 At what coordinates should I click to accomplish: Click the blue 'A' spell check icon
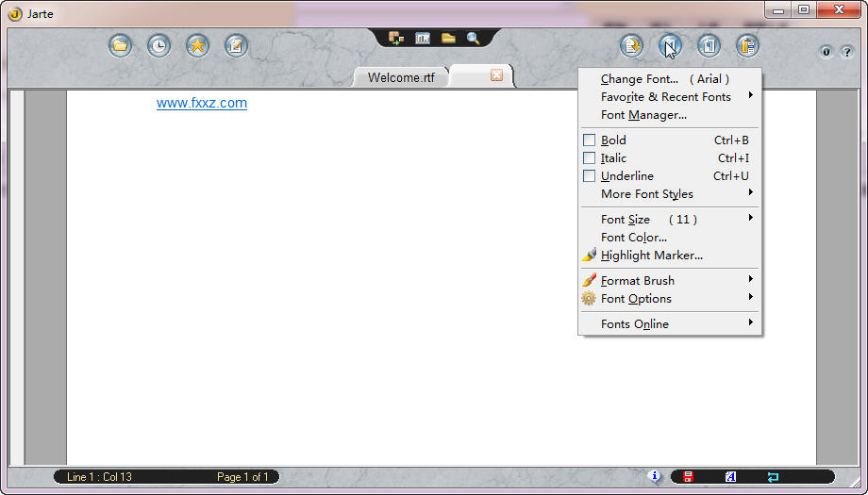[x=730, y=477]
